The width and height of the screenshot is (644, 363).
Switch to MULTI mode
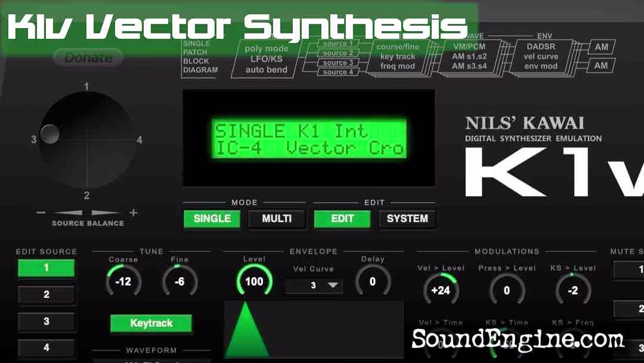click(x=277, y=219)
